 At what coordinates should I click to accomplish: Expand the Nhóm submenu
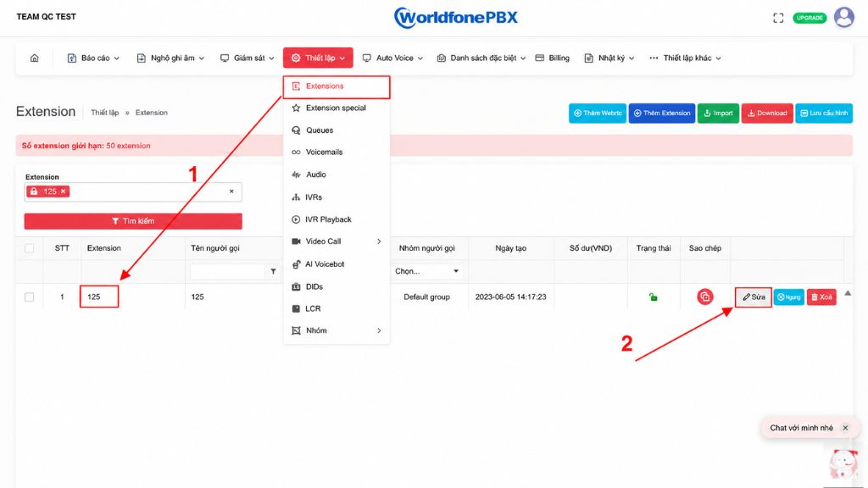click(x=337, y=330)
